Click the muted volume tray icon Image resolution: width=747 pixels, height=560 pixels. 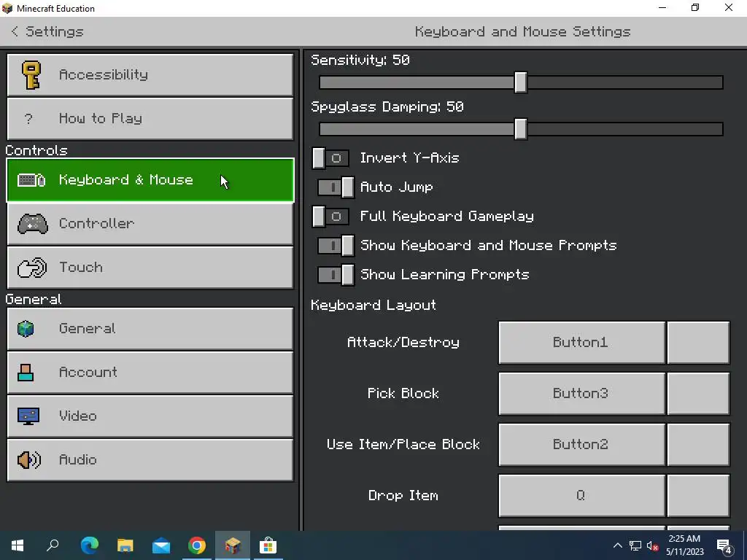[x=652, y=545]
